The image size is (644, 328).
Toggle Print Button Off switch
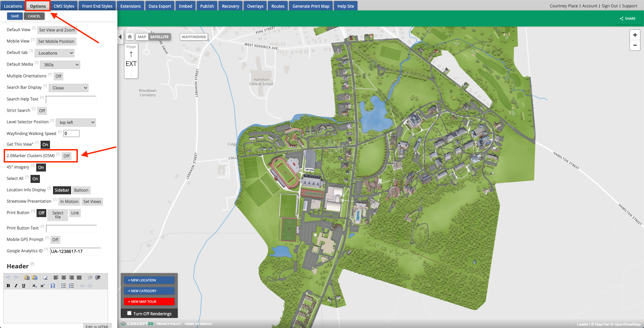point(41,213)
